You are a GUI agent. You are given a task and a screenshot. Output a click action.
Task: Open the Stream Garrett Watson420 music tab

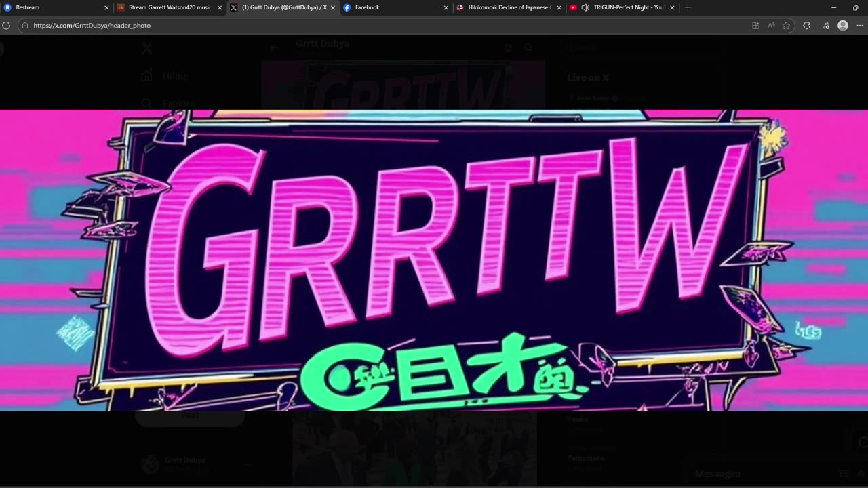pyautogui.click(x=170, y=7)
